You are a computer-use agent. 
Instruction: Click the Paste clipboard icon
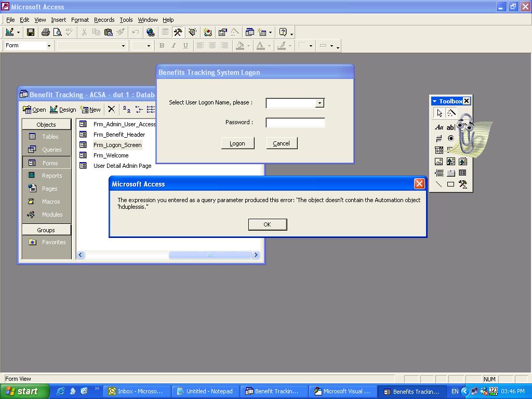pos(108,32)
